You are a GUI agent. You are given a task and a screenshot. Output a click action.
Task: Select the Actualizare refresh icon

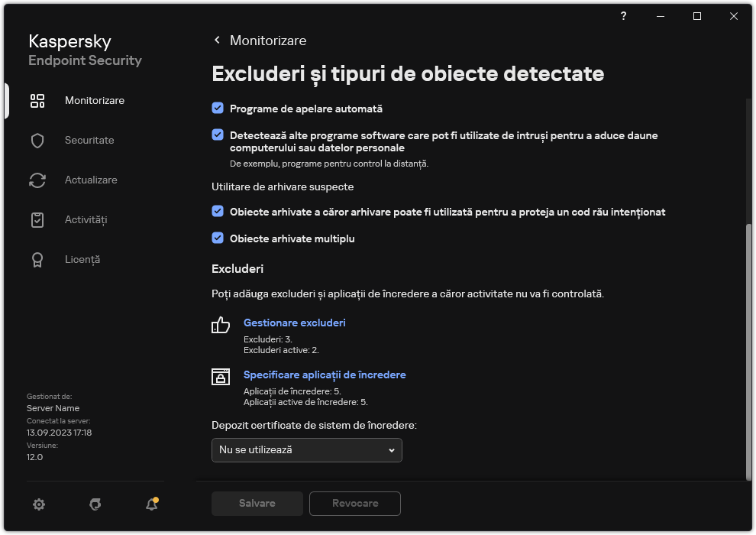pyautogui.click(x=37, y=180)
